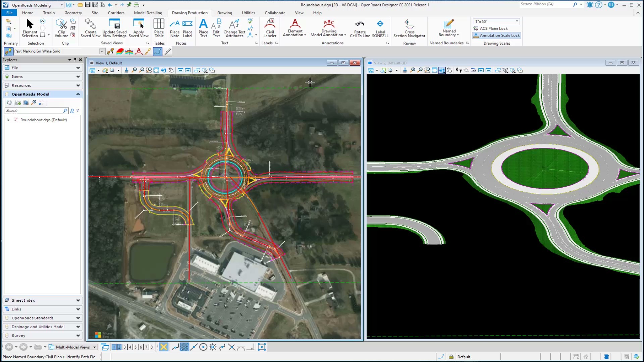Viewport: 644px width, 362px height.
Task: Open the Cross Section Navigator
Action: 409,28
